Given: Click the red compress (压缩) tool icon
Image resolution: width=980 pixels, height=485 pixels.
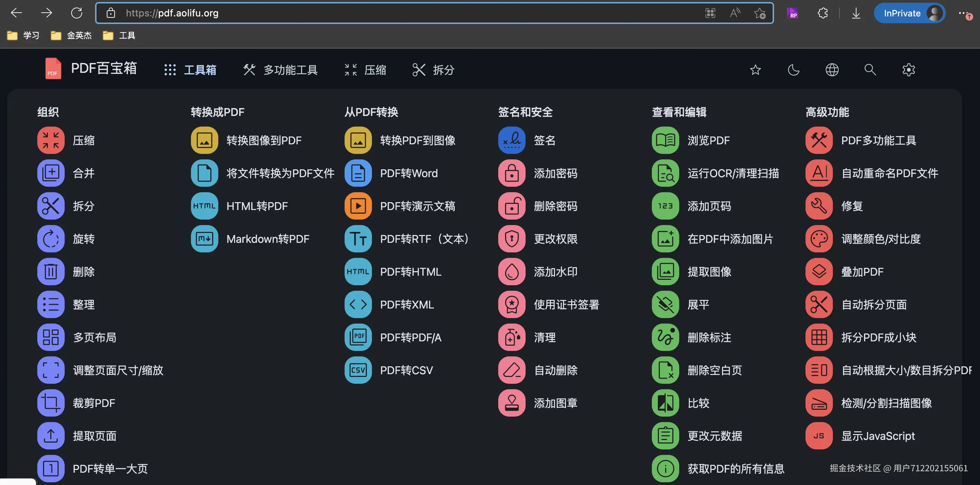Looking at the screenshot, I should (51, 140).
